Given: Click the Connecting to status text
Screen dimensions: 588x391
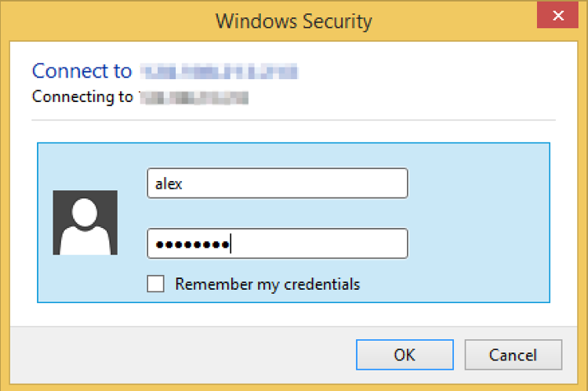Looking at the screenshot, I should tap(82, 97).
